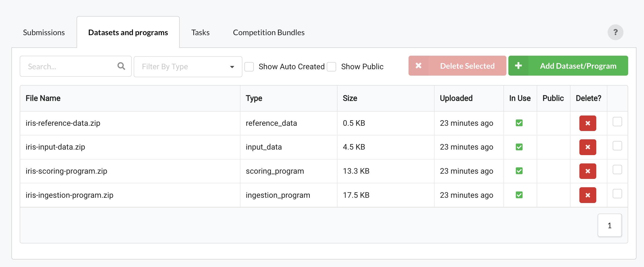
Task: Click In Use checkmark for iris-reference-data.zip
Action: click(519, 123)
